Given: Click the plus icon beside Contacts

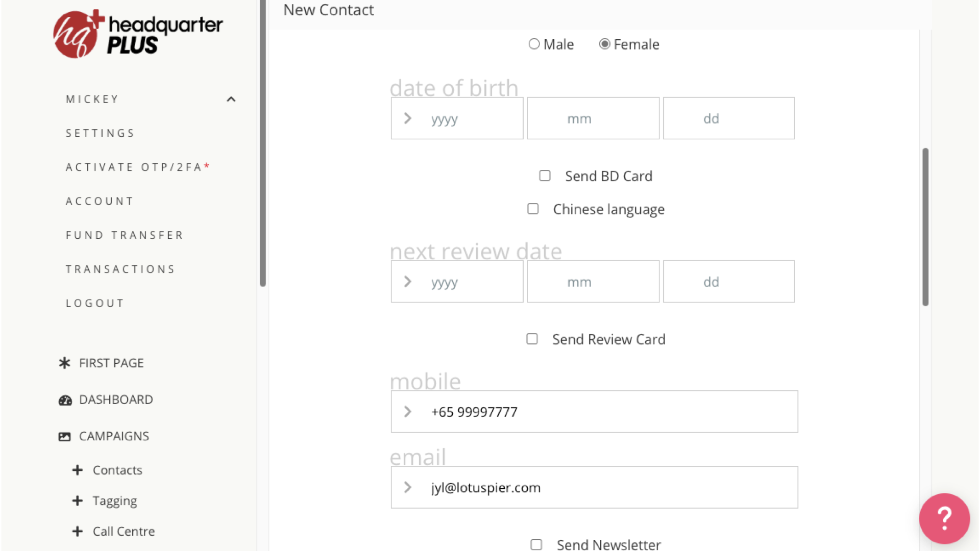Looking at the screenshot, I should (78, 470).
